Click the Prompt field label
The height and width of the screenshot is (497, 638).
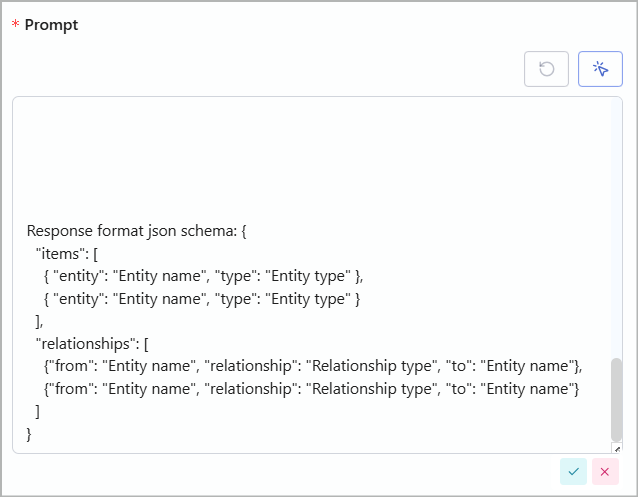point(51,25)
